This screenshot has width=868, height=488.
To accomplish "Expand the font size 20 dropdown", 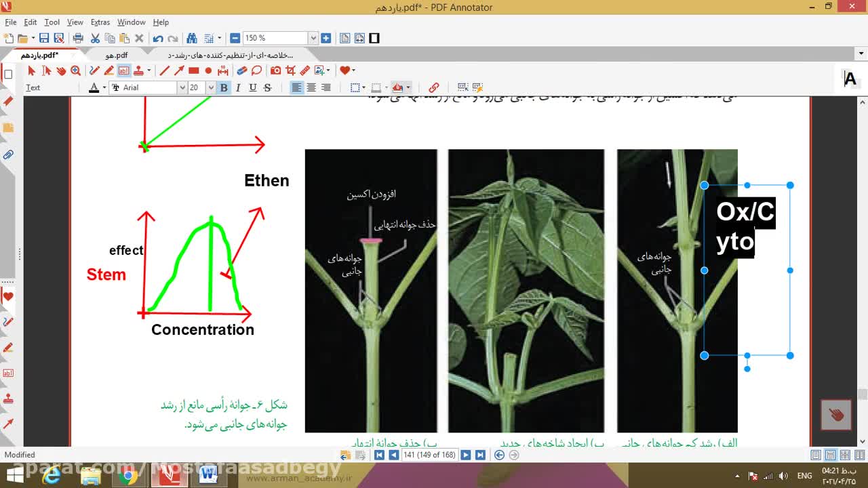I will [211, 87].
